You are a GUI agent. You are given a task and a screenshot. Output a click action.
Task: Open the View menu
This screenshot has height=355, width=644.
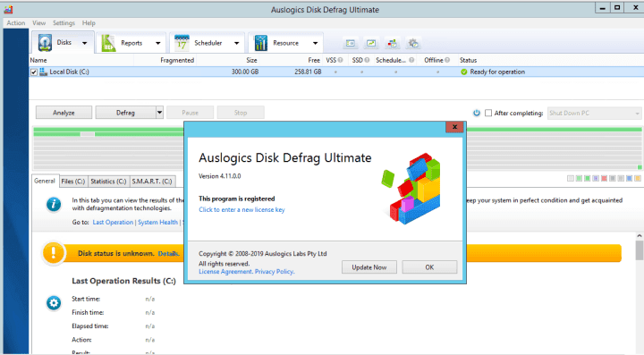39,23
